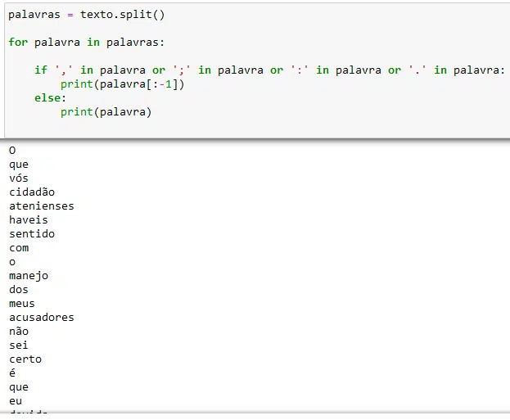Click the output word 'vós'
Viewport: 510px width, 420px height.
pyautogui.click(x=19, y=178)
